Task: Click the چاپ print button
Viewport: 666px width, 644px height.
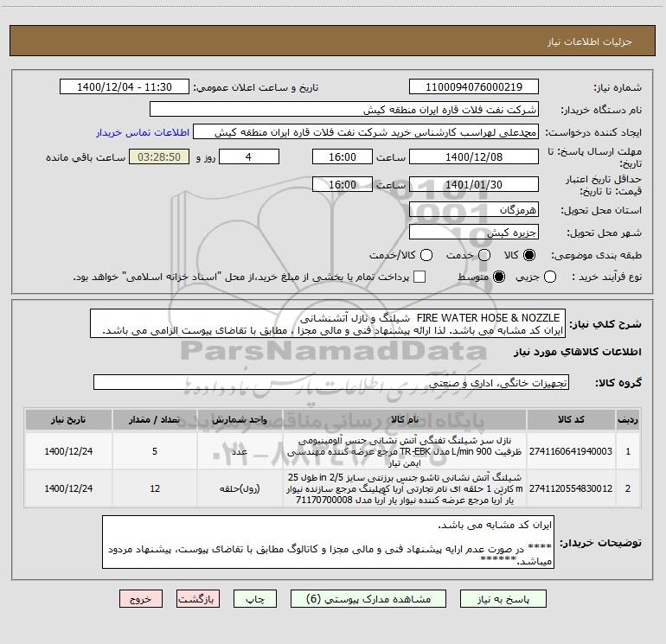Action: [255, 598]
